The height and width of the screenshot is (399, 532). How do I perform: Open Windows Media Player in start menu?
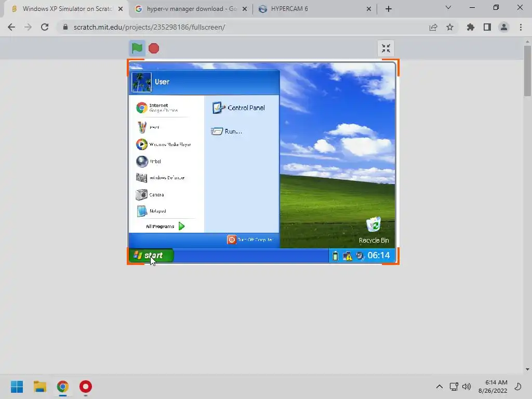coord(164,144)
